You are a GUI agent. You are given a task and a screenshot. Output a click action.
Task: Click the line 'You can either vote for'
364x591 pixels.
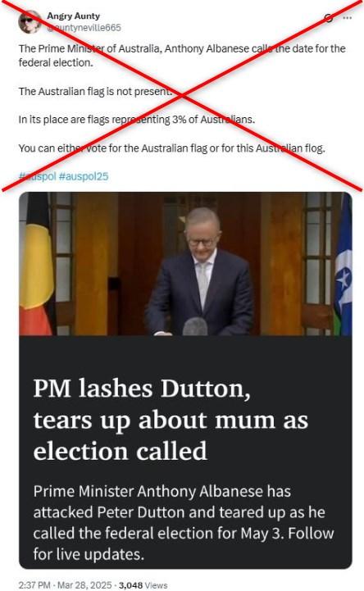(172, 148)
